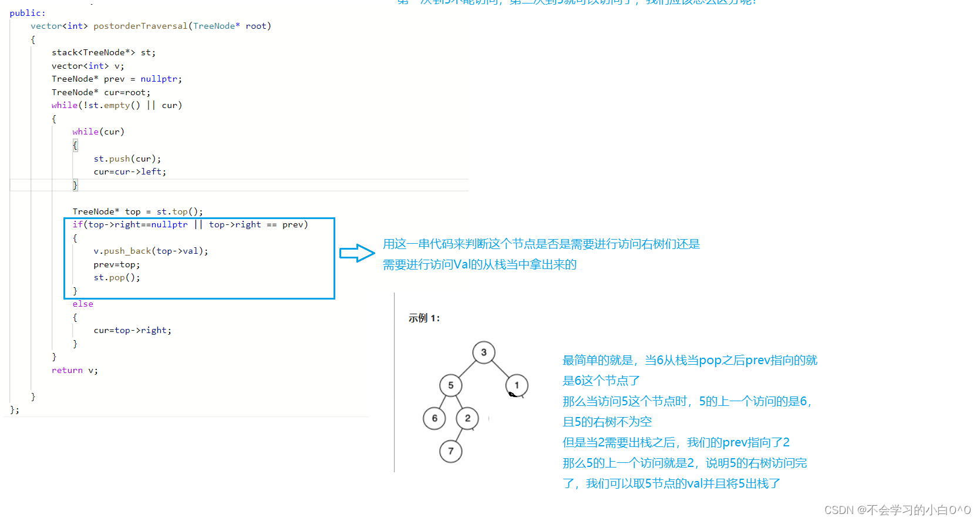Click the "st.pop();" statement
This screenshot has height=521, width=980.
[117, 277]
